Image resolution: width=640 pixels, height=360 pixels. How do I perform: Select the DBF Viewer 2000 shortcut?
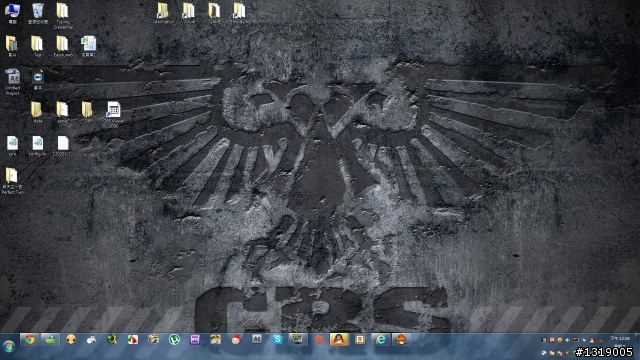click(113, 114)
